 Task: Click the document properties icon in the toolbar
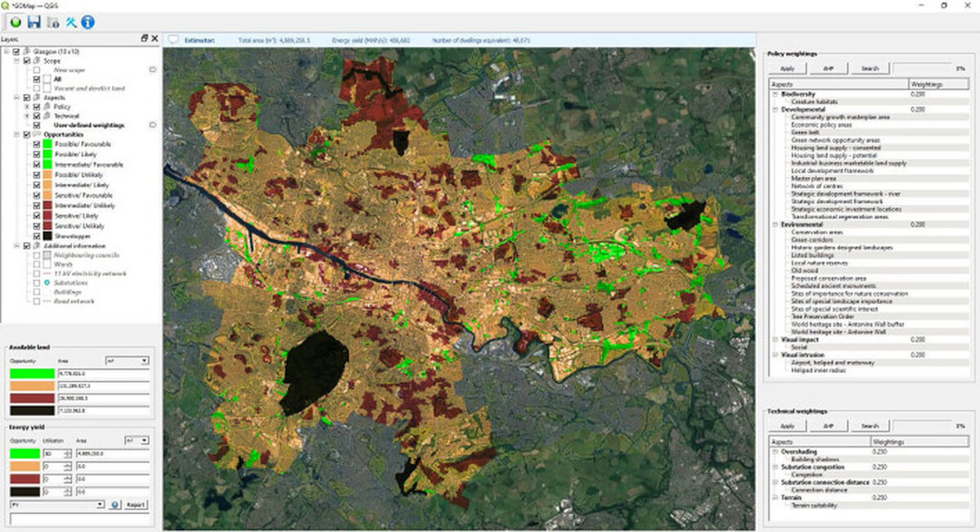pyautogui.click(x=52, y=21)
